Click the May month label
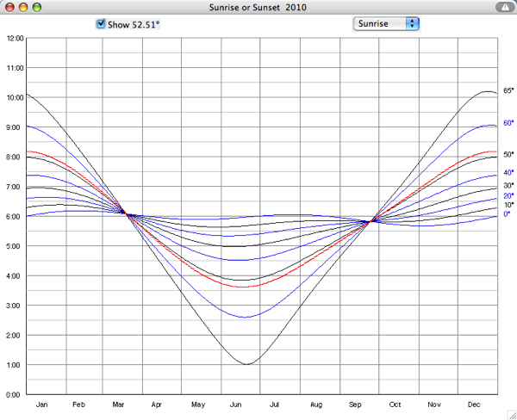517x420 pixels. tap(198, 405)
